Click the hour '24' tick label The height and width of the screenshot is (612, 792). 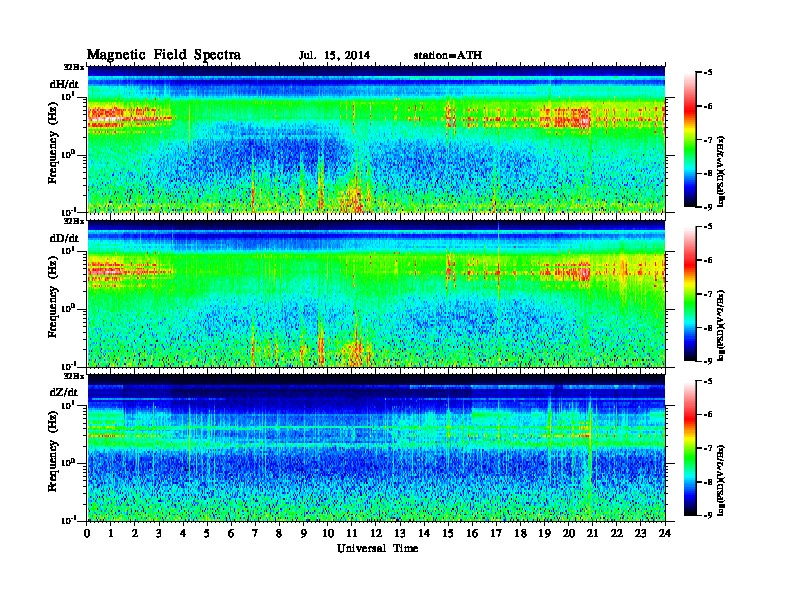point(665,534)
